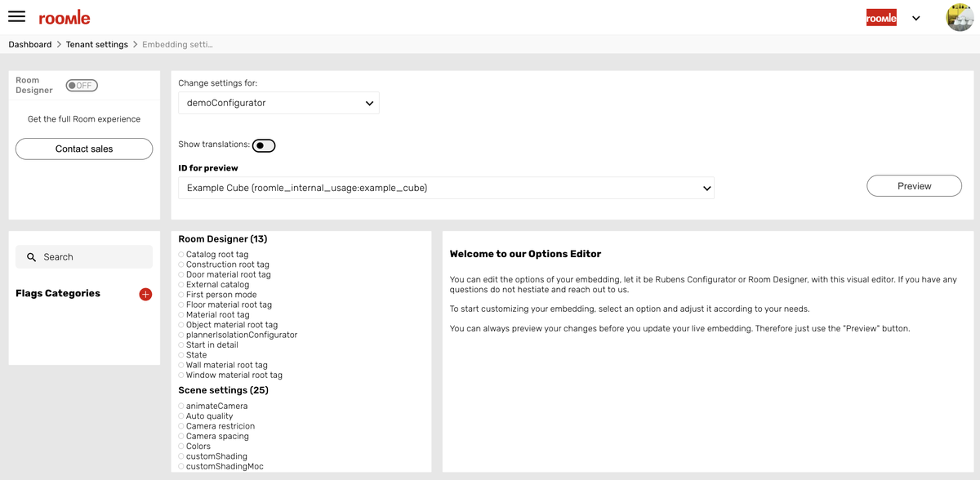Navigate to Dashboard via the breadcrumb

(29, 44)
